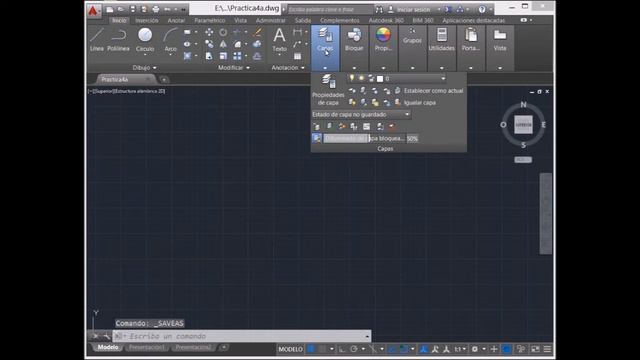Toggle polar tracking in status bar
This screenshot has width=640, height=360.
[354, 349]
